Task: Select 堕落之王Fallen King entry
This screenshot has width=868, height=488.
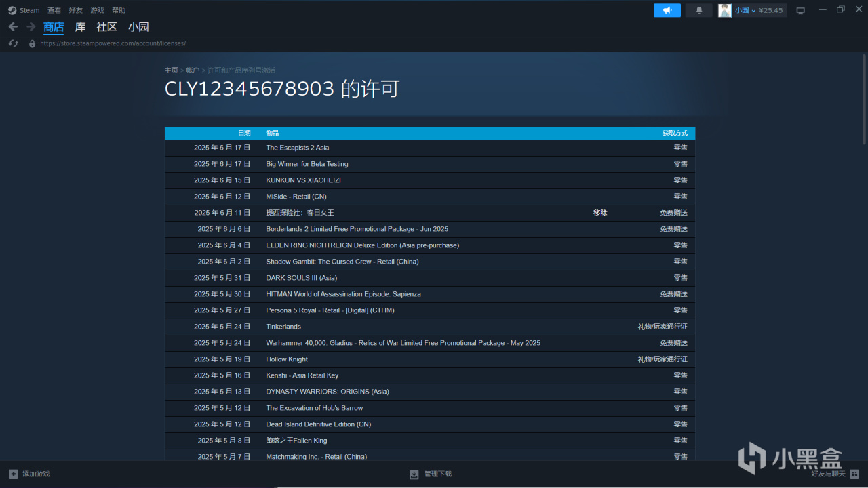Action: pyautogui.click(x=296, y=441)
